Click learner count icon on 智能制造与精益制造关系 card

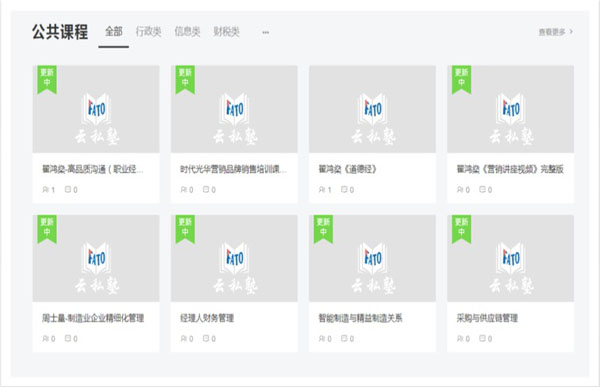tap(322, 338)
